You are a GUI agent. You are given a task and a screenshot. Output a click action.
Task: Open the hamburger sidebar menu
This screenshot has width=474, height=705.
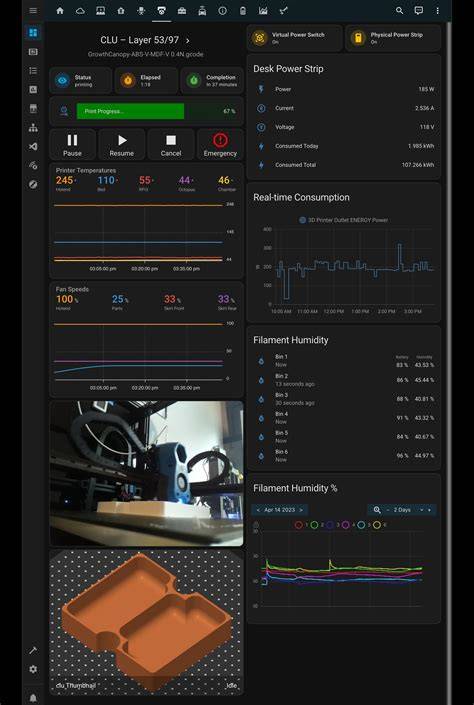tap(33, 10)
